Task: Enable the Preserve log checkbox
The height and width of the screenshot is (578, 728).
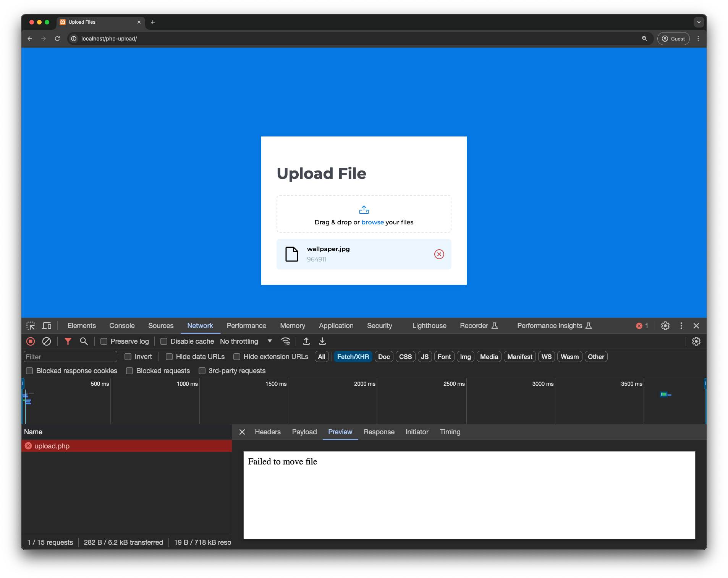Action: (104, 341)
